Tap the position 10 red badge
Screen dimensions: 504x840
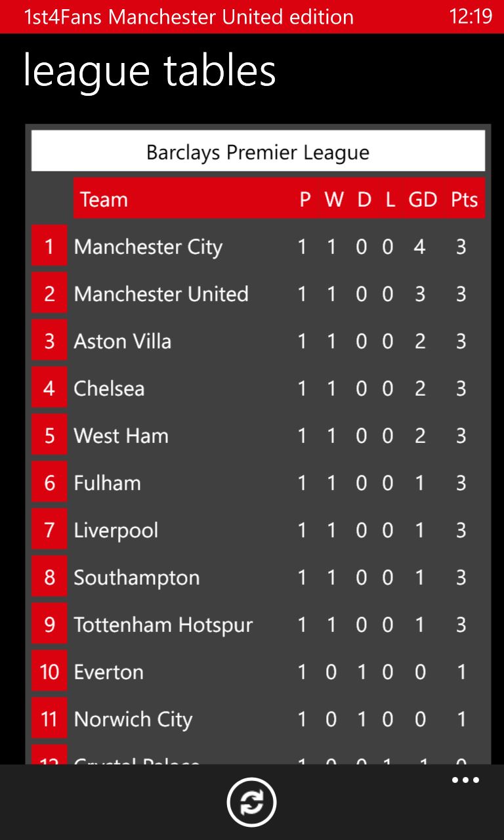pos(49,672)
